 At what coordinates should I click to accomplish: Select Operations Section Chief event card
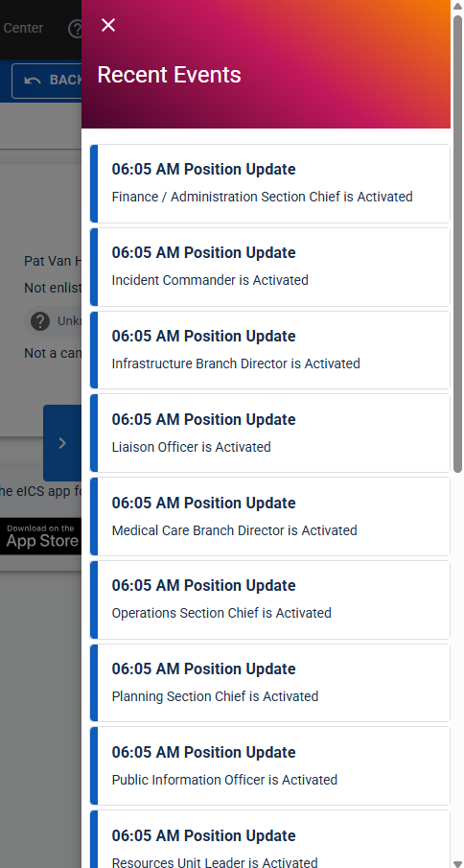point(270,599)
